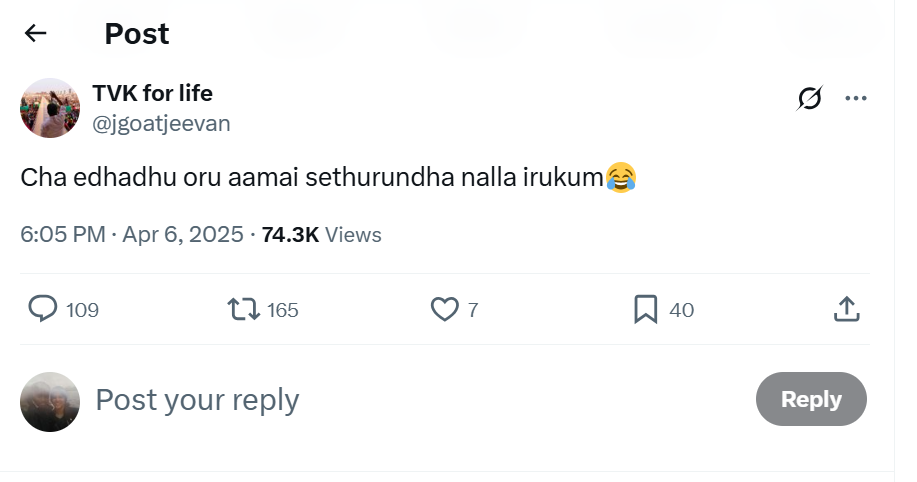This screenshot has width=917, height=482.
Task: Click the tweet text starting with Cha edhadhu
Action: [312, 178]
